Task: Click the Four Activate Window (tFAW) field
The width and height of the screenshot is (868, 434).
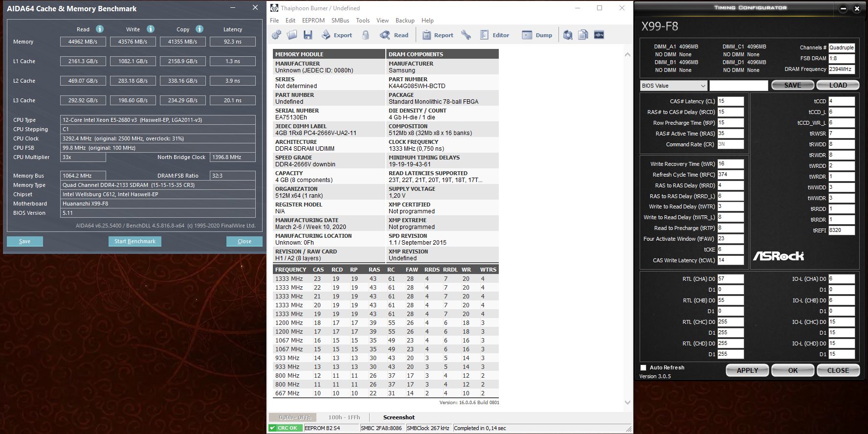Action: [x=731, y=239]
